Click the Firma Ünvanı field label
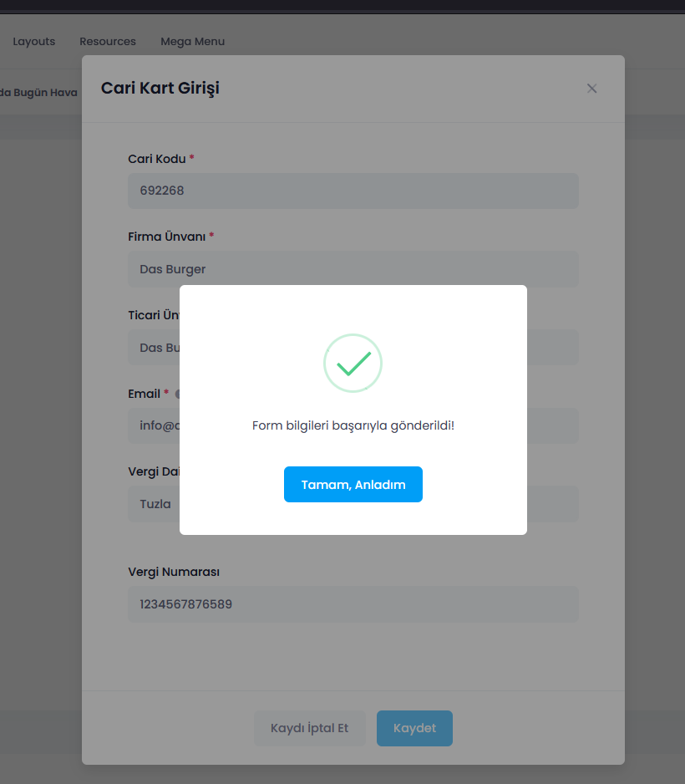This screenshot has width=685, height=784. (x=166, y=237)
